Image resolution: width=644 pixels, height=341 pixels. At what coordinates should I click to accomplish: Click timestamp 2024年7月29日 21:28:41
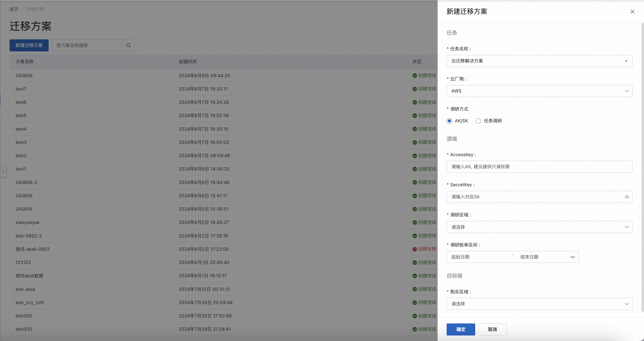point(205,329)
